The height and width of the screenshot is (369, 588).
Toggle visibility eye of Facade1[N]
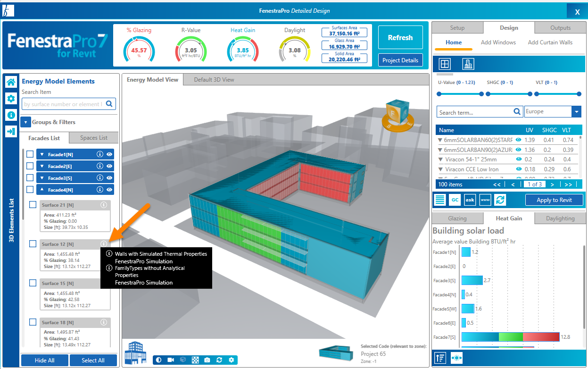click(109, 154)
